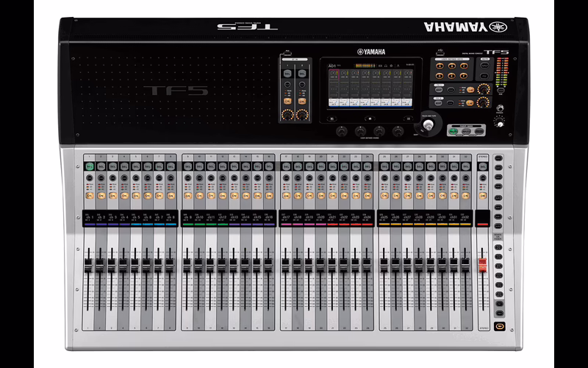Click the first key in the FX2 section
The height and width of the screenshot is (368, 588).
click(x=439, y=102)
